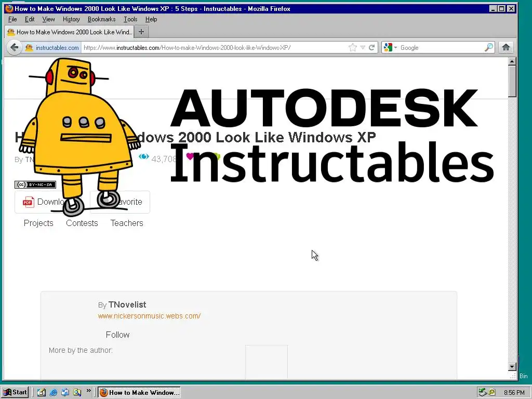The height and width of the screenshot is (399, 532).
Task: Open the Help menu
Action: pyautogui.click(x=151, y=19)
